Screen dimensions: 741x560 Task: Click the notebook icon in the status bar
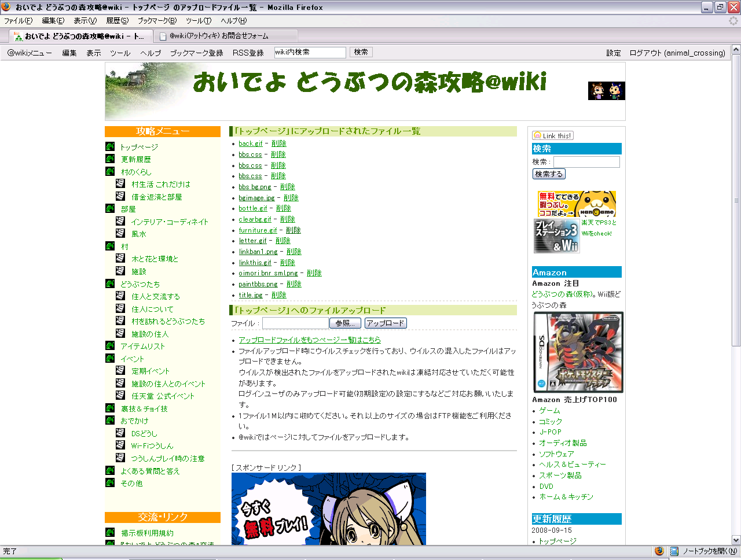point(674,551)
